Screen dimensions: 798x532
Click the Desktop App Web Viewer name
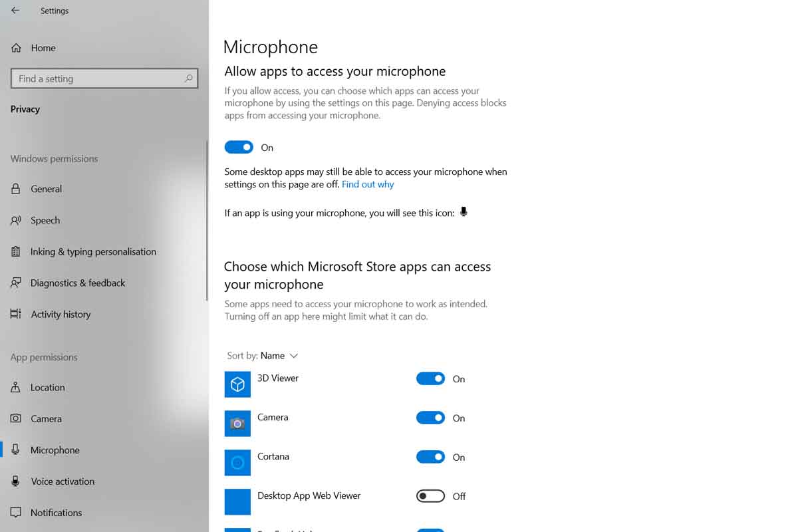pos(309,495)
